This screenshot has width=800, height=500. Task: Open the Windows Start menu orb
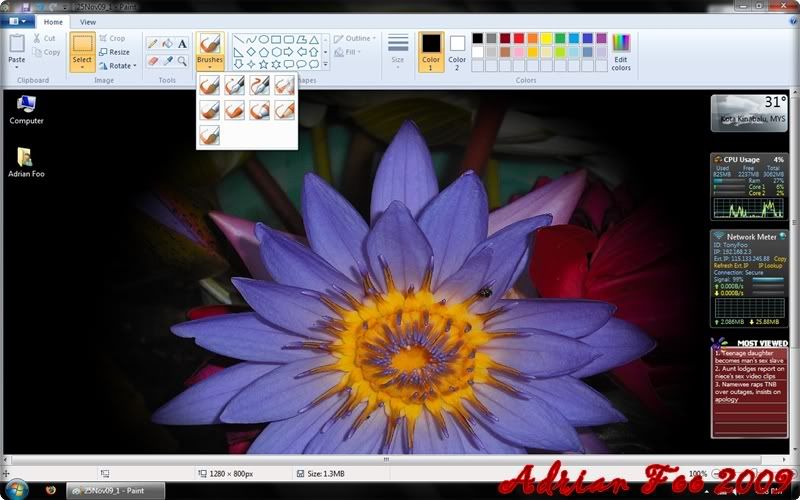15,490
